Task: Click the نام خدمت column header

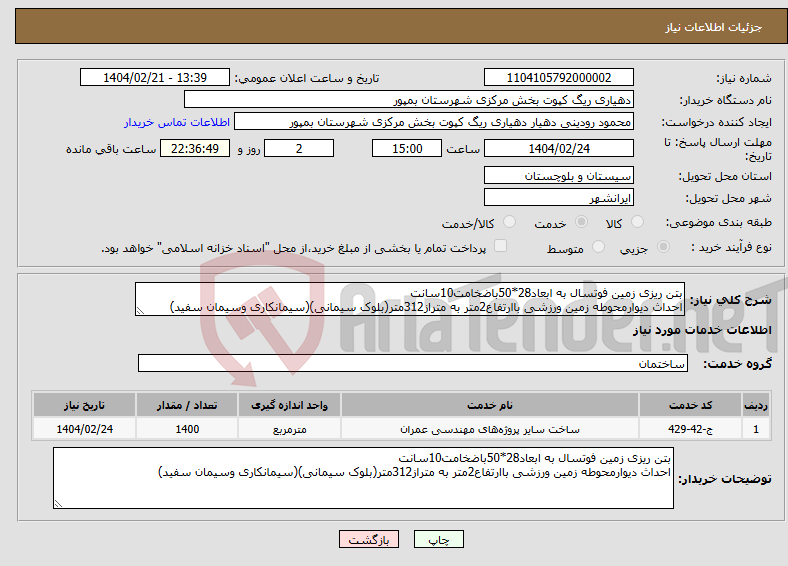Action: click(489, 405)
